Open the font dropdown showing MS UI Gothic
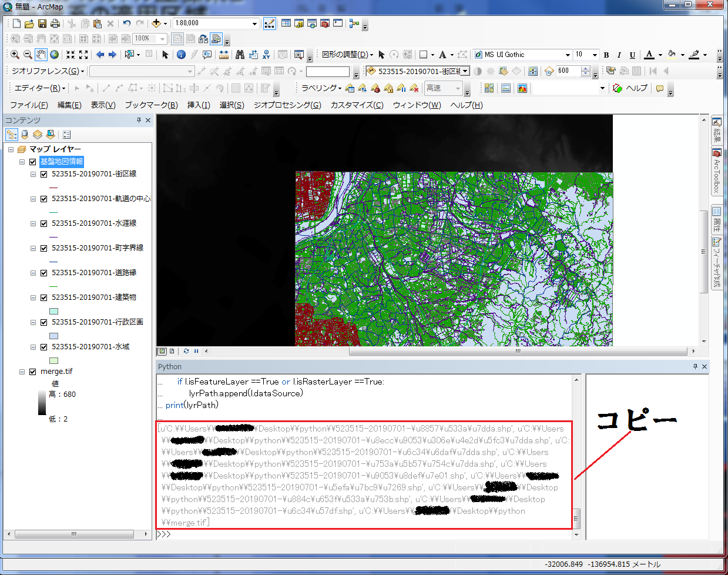Viewport: 728px width, 575px height. pyautogui.click(x=567, y=54)
